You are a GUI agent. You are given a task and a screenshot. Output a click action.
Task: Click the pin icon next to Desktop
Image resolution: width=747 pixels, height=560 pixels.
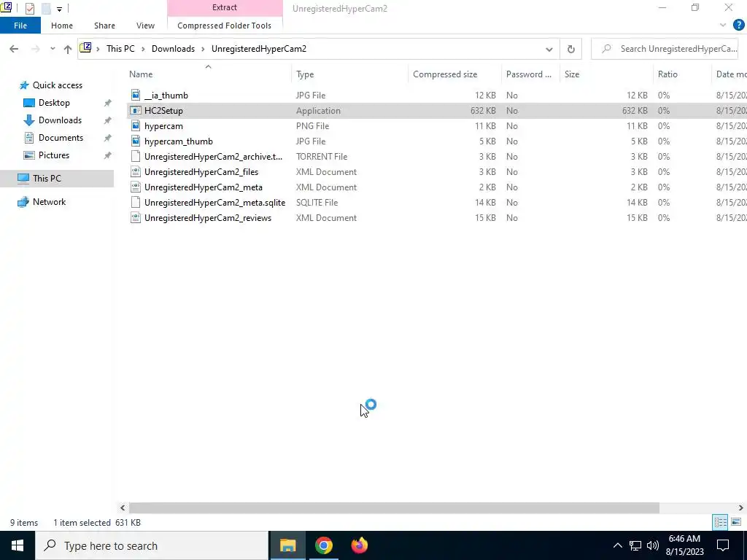[108, 103]
